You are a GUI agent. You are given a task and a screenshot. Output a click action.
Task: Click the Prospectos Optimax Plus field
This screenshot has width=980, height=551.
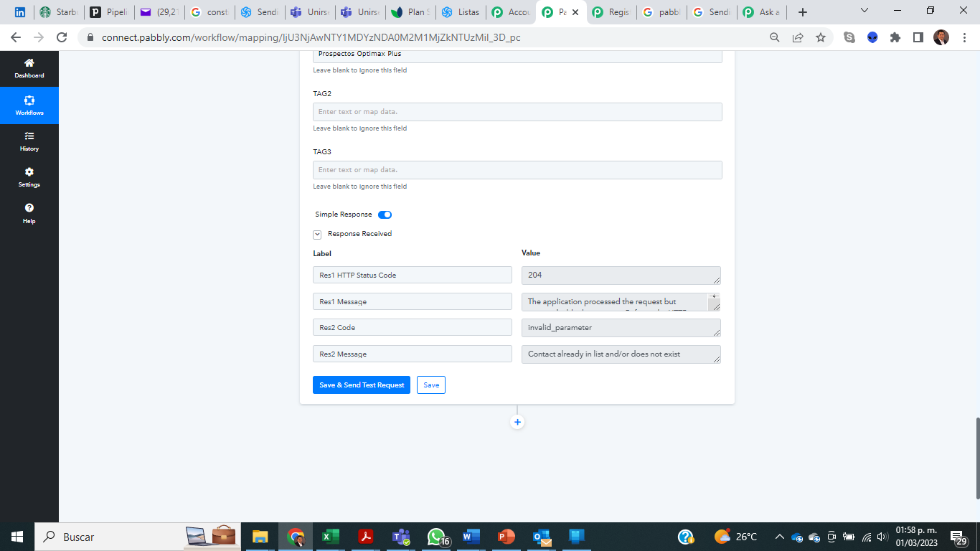(517, 55)
